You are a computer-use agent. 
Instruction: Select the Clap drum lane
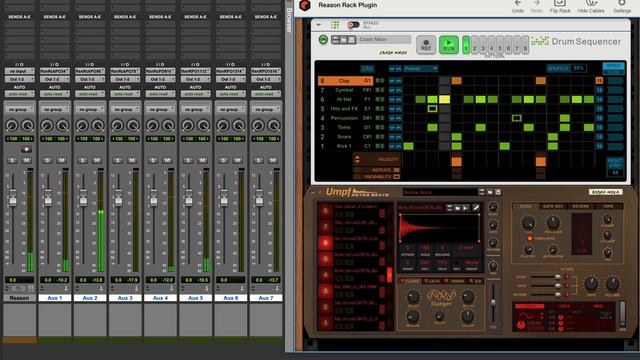345,81
